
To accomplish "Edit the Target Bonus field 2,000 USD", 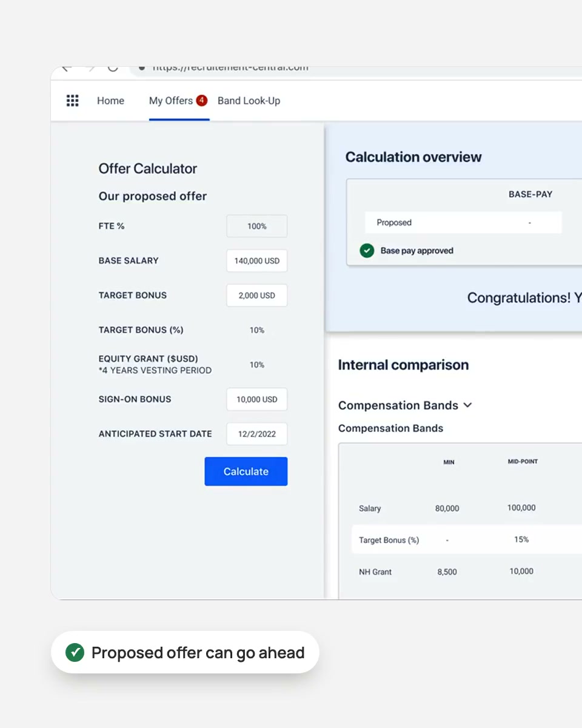I will [257, 295].
